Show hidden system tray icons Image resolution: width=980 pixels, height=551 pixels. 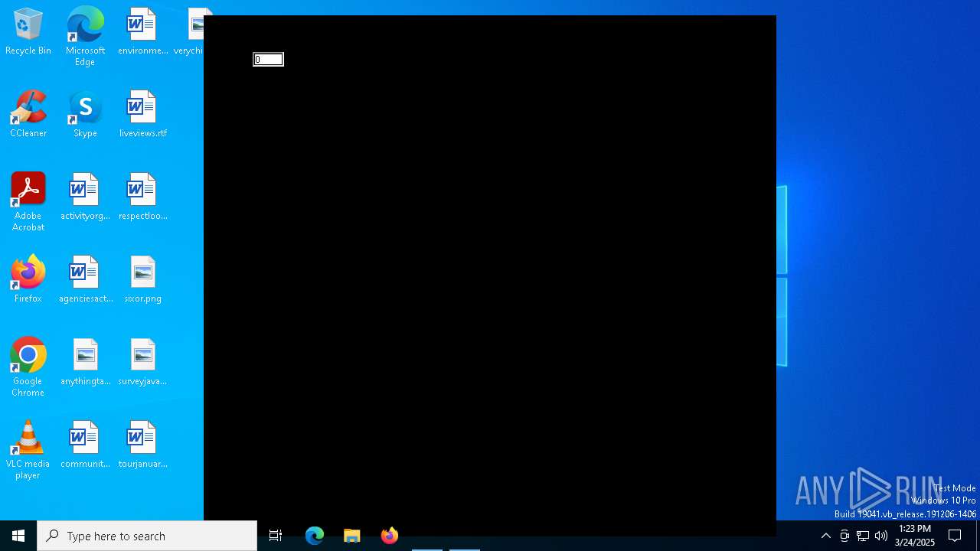click(826, 536)
